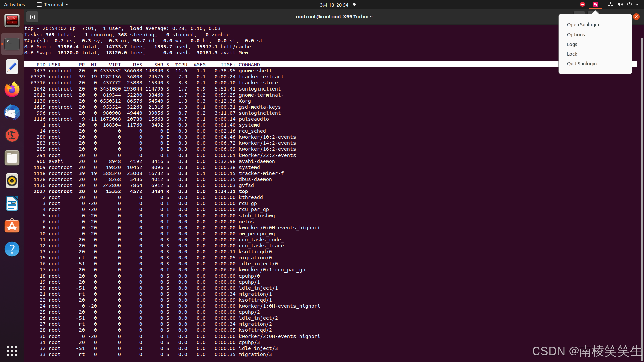
Task: Open Thunderbird Mail from the dock
Action: [12, 112]
